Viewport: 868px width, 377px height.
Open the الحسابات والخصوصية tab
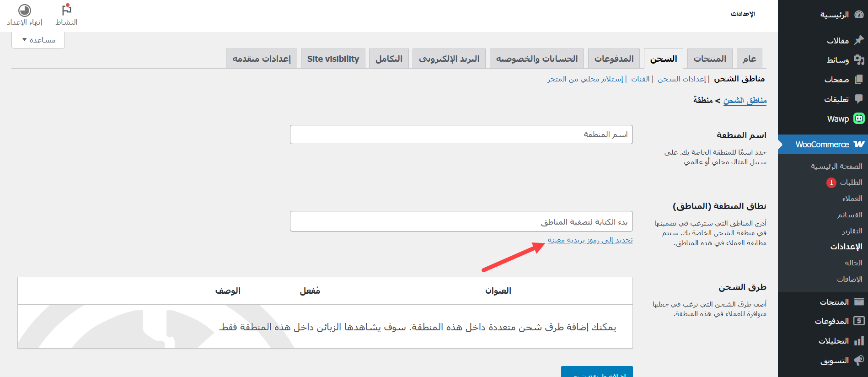click(x=537, y=59)
